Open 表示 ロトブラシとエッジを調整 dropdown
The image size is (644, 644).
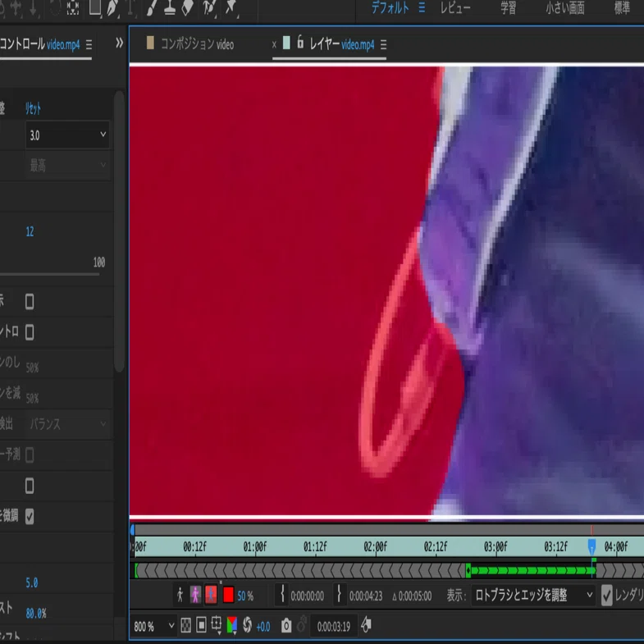coord(533,595)
